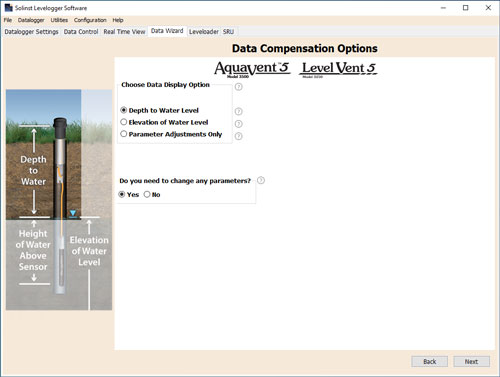Image resolution: width=500 pixels, height=377 pixels.
Task: Click the Back button
Action: click(x=429, y=362)
